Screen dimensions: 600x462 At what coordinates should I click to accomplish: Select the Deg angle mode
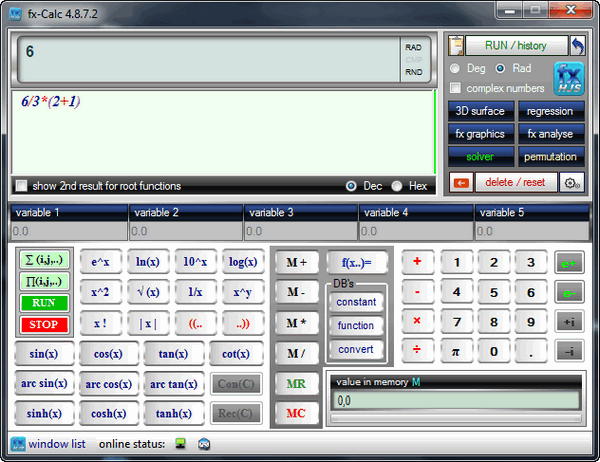455,69
